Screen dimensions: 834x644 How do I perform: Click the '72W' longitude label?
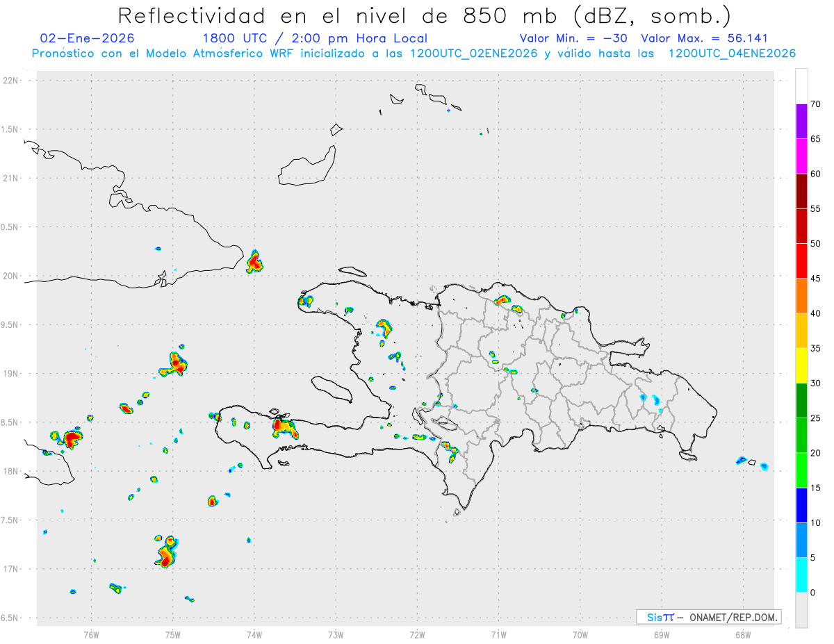[417, 634]
